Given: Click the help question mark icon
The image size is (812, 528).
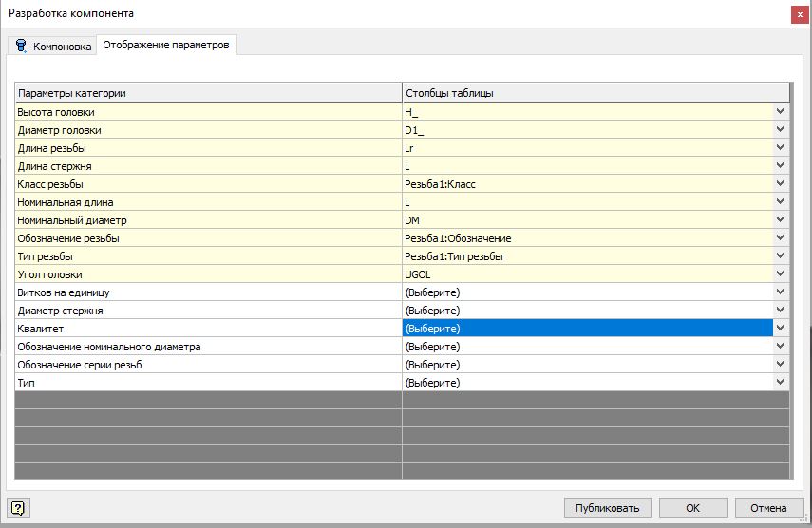Looking at the screenshot, I should [16, 507].
